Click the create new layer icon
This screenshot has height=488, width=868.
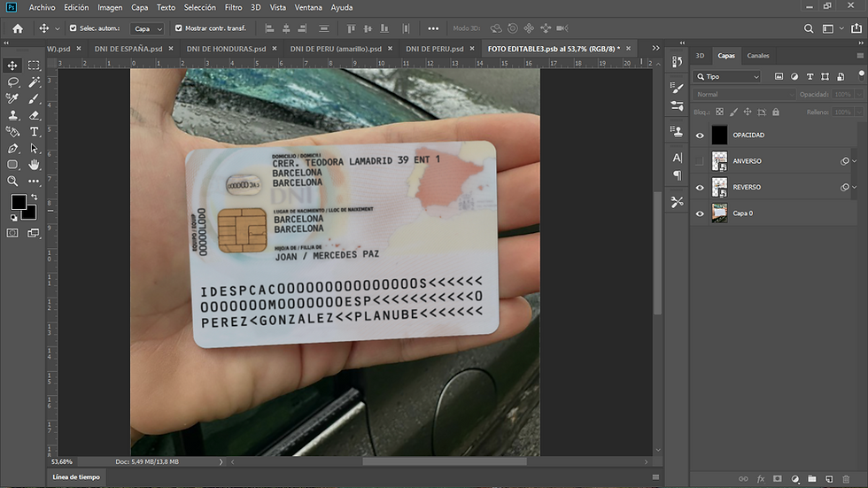click(x=829, y=478)
